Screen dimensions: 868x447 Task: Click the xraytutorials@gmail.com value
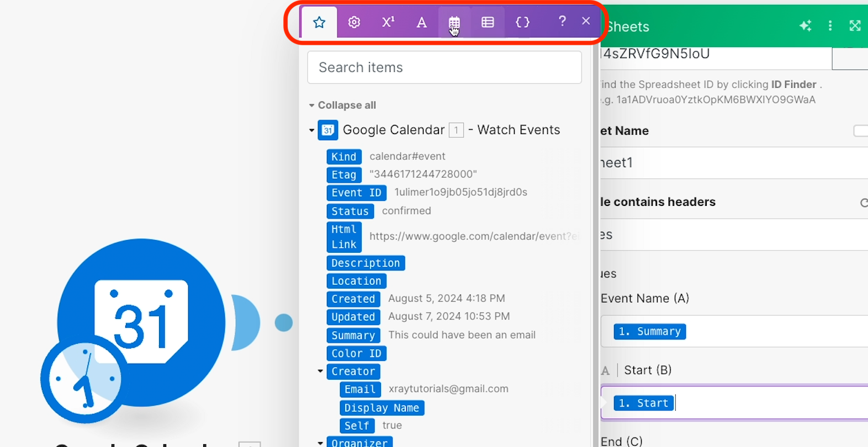[448, 389]
